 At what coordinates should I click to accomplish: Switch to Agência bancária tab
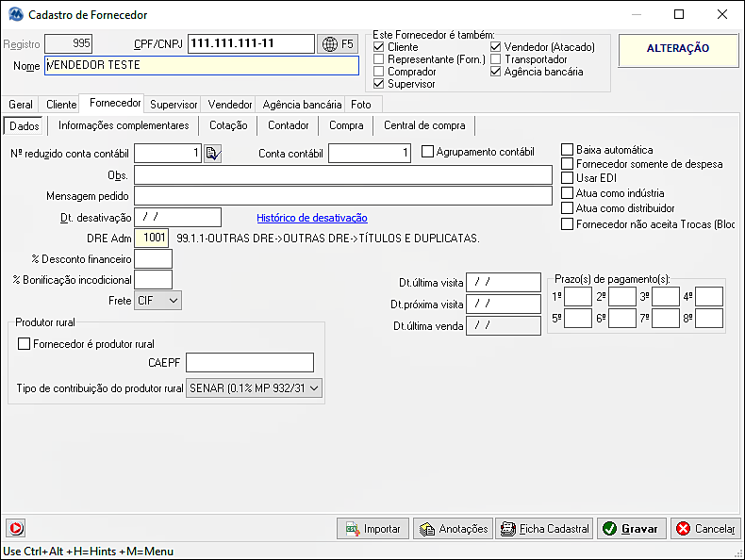pyautogui.click(x=302, y=105)
